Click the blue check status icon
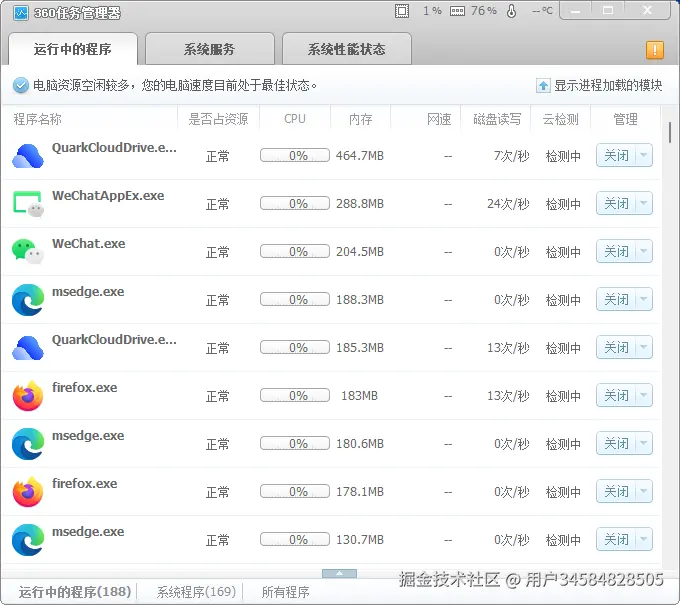This screenshot has width=680, height=605. click(20, 85)
